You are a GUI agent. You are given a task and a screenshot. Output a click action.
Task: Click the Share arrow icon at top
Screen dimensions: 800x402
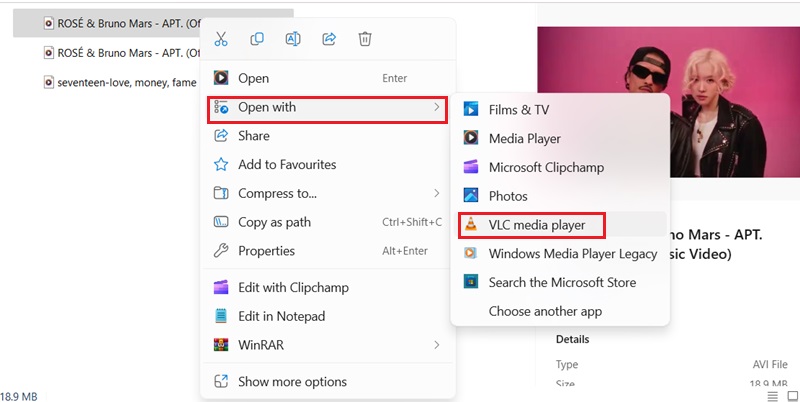tap(329, 39)
